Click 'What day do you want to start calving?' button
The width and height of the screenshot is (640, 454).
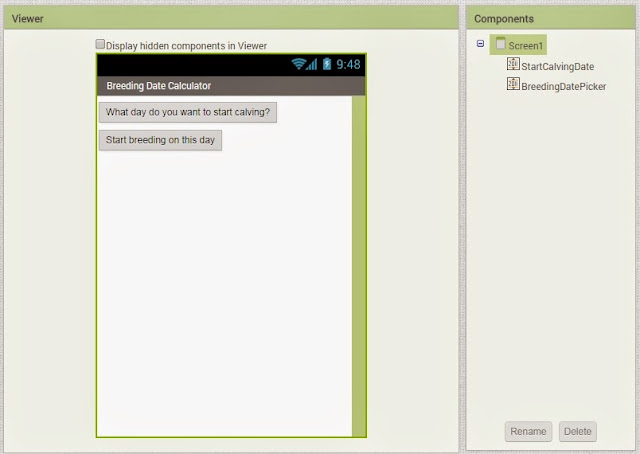point(188,112)
